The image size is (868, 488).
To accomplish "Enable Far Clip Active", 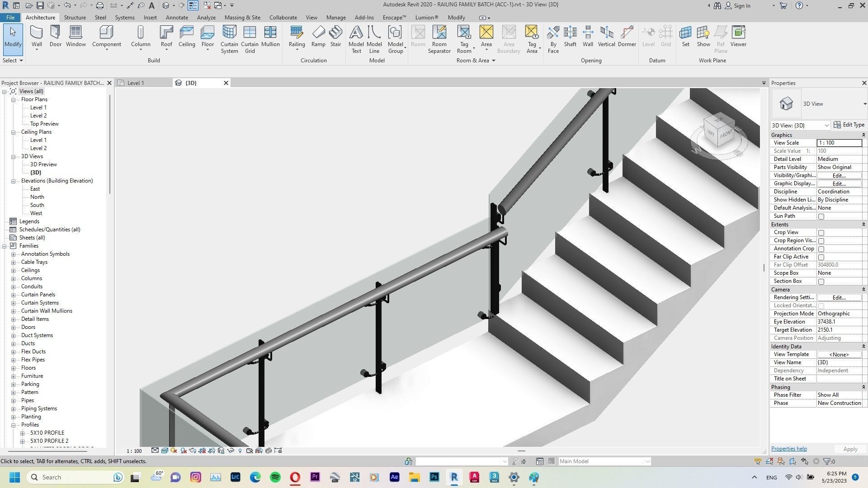I will (821, 257).
